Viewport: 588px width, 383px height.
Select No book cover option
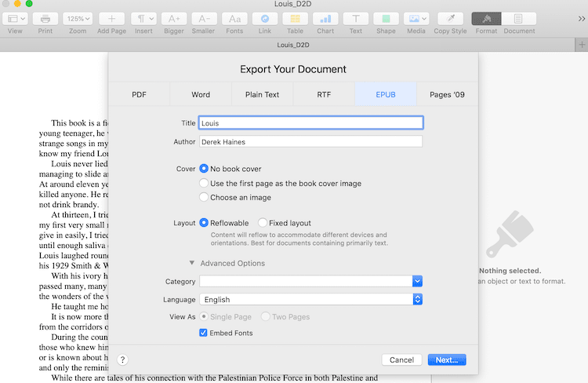point(204,169)
